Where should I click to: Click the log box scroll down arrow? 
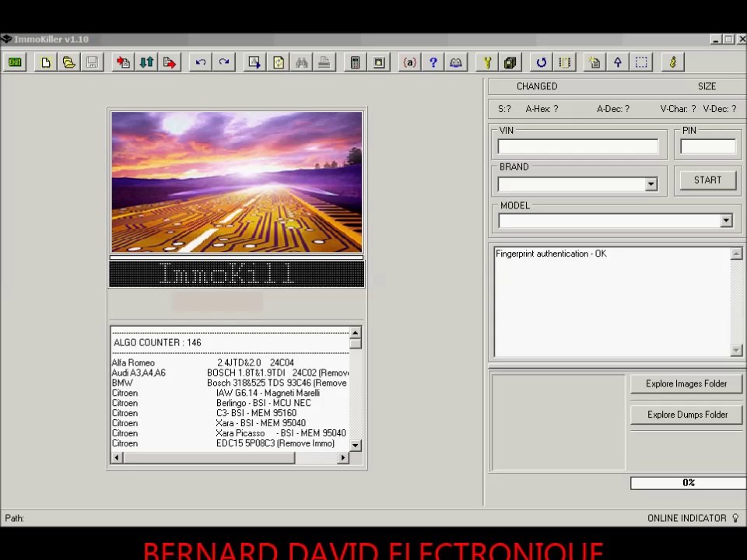point(736,351)
